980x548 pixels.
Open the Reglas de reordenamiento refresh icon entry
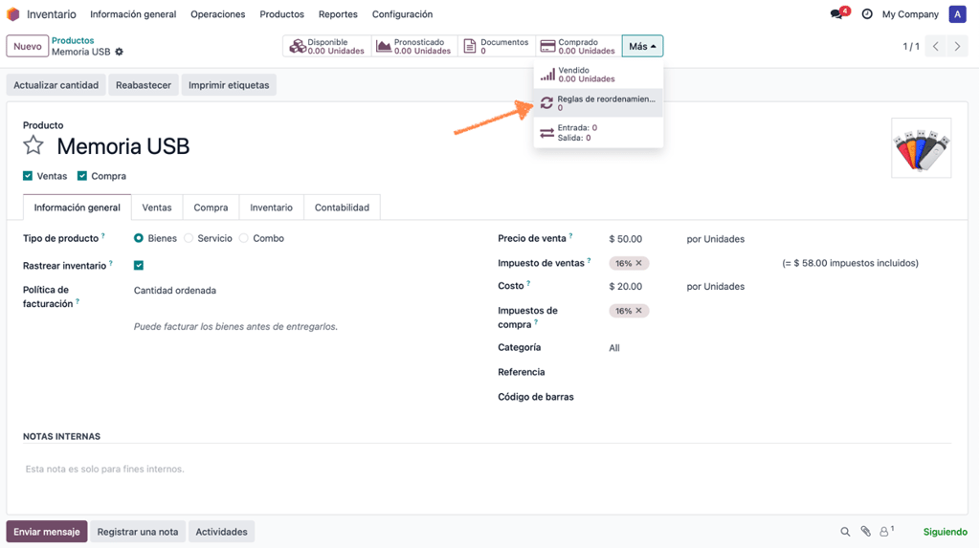tap(598, 103)
